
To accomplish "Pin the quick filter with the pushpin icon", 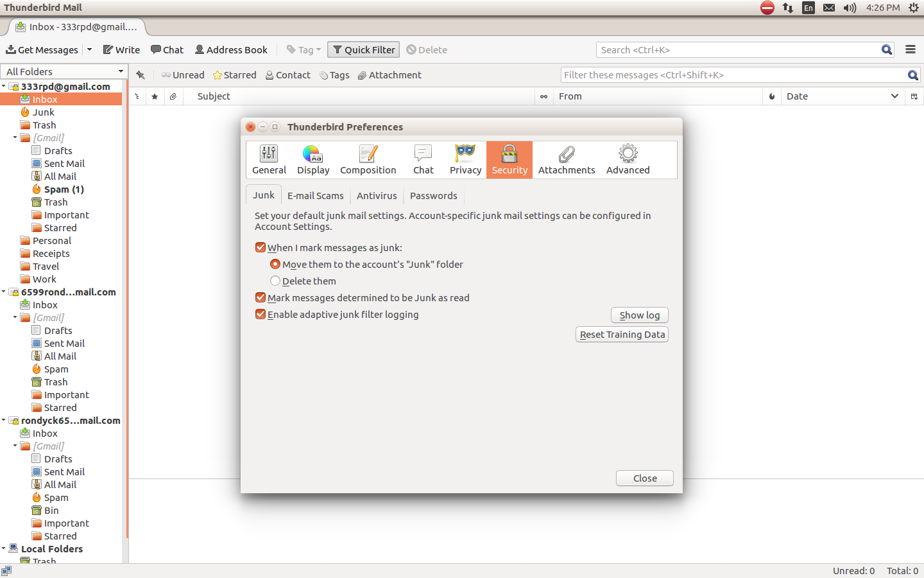I will (x=141, y=75).
